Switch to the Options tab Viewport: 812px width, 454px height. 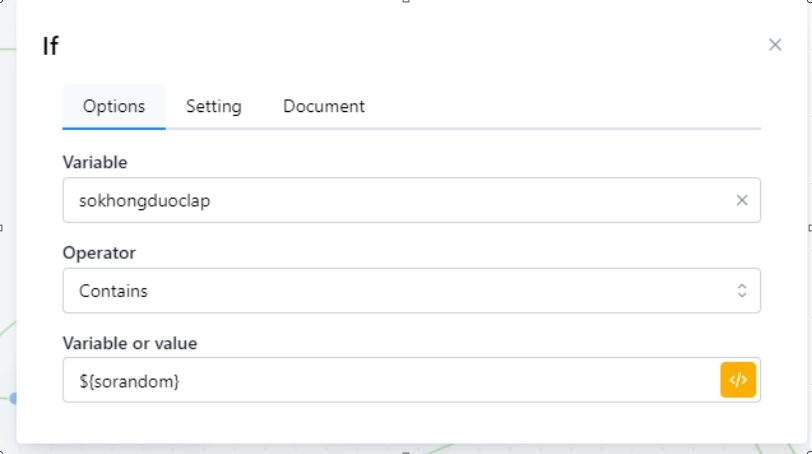pos(114,106)
